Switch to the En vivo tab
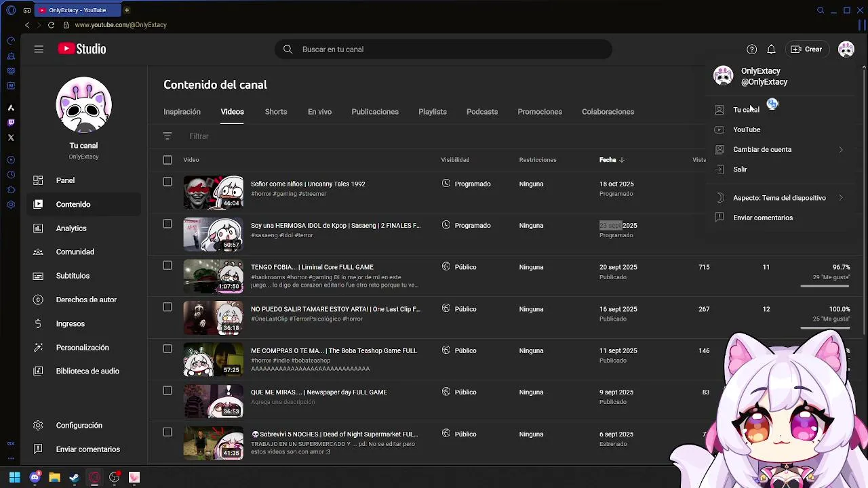Viewport: 868px width, 488px height. (319, 112)
